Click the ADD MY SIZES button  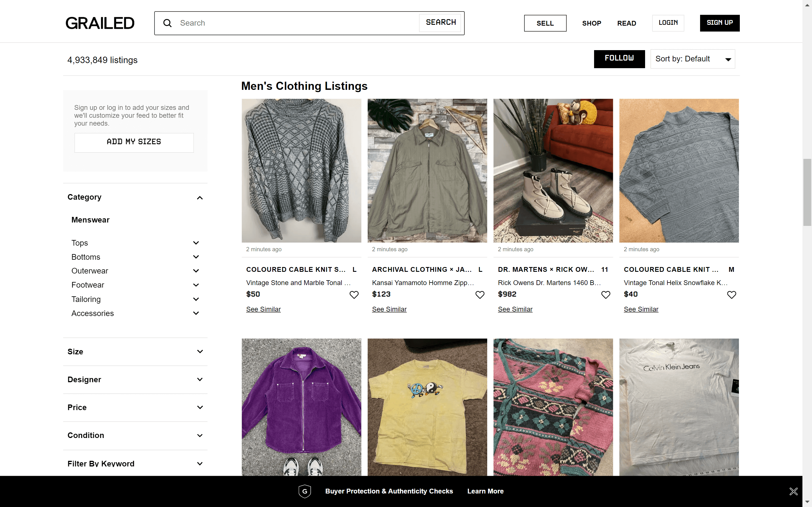[134, 142]
